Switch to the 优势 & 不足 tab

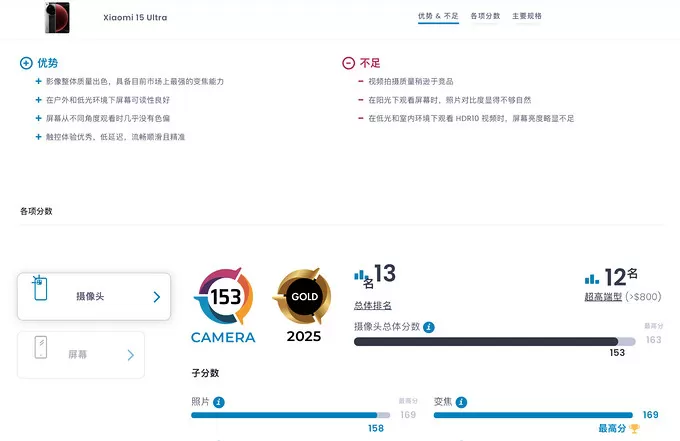point(438,16)
